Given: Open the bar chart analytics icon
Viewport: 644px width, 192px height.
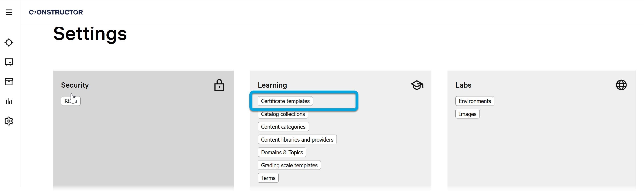Looking at the screenshot, I should point(9,101).
